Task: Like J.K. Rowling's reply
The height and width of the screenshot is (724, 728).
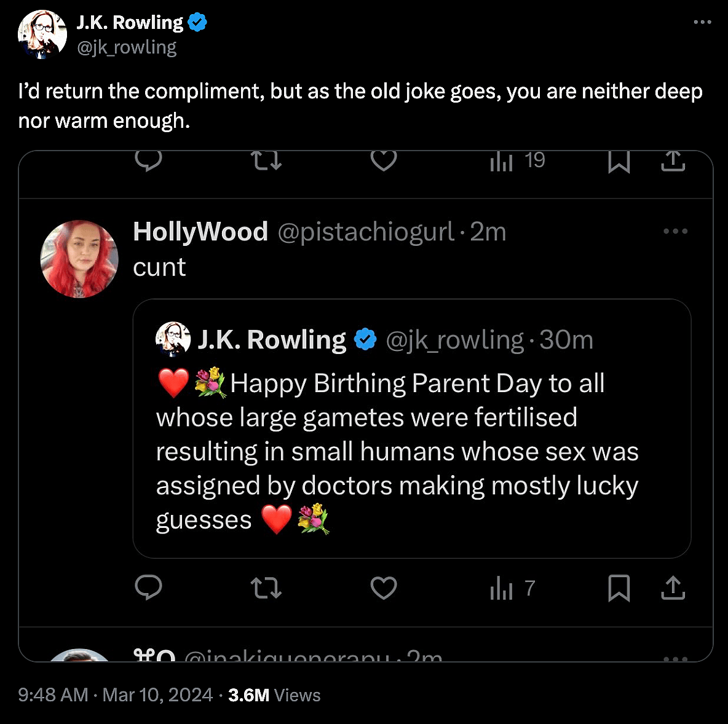Action: coord(383,161)
